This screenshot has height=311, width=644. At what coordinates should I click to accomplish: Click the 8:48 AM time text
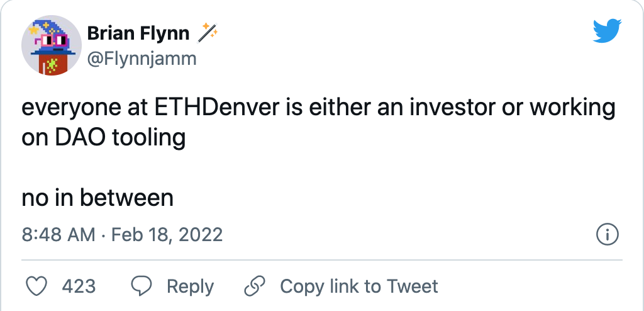[x=58, y=235]
